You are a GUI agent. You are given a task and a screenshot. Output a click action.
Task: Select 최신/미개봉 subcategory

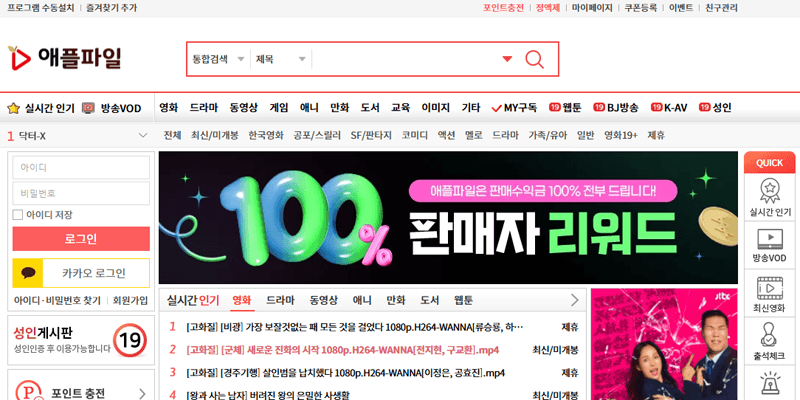pyautogui.click(x=215, y=136)
